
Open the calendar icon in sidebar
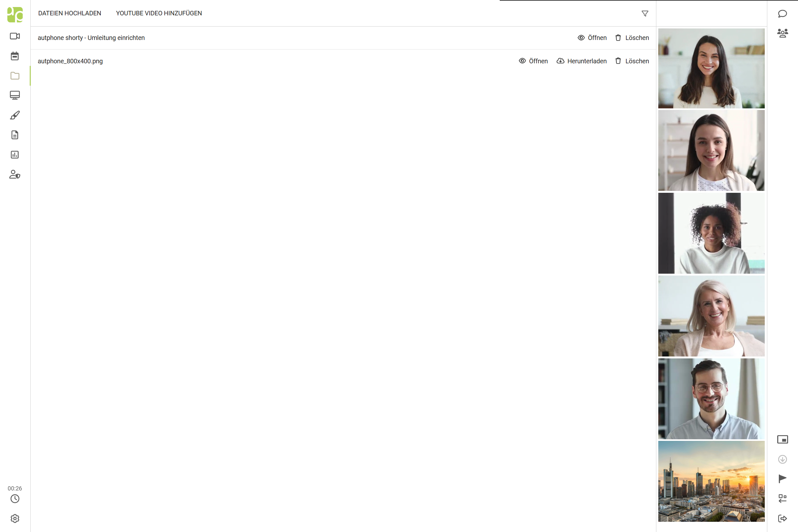[x=15, y=56]
